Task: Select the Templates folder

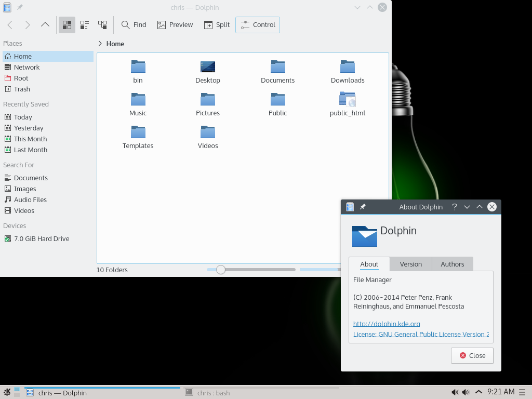Action: pyautogui.click(x=138, y=137)
